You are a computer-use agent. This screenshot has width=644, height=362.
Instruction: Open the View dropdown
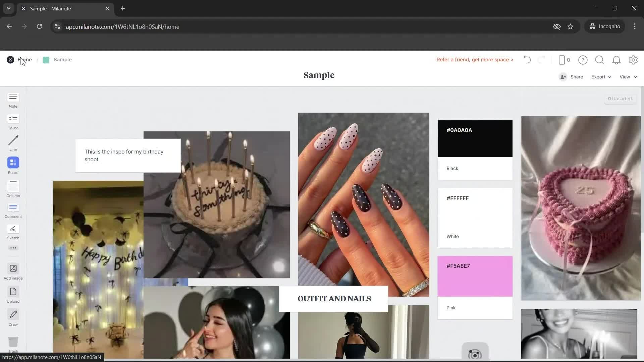coord(627,77)
